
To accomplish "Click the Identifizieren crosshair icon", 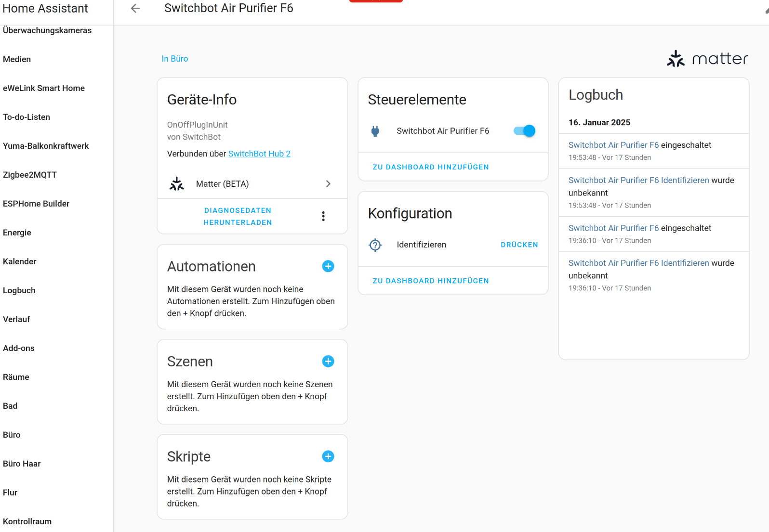I will 375,245.
